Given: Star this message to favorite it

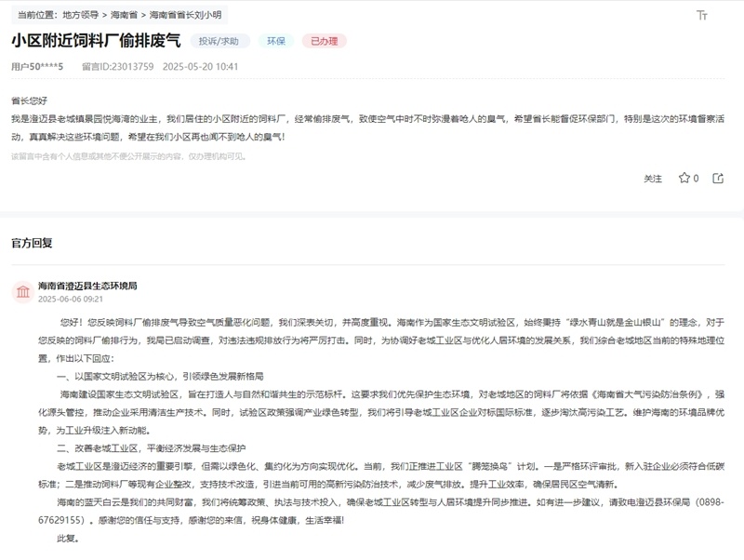Looking at the screenshot, I should click(684, 178).
